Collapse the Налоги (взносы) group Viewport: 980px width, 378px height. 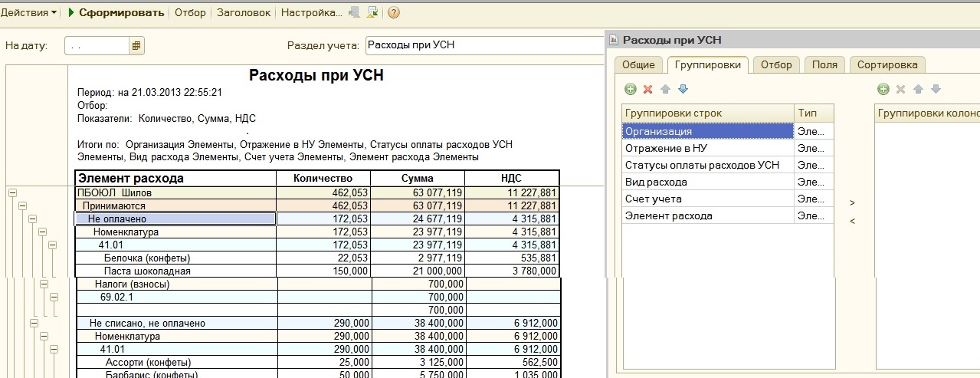pyautogui.click(x=42, y=284)
